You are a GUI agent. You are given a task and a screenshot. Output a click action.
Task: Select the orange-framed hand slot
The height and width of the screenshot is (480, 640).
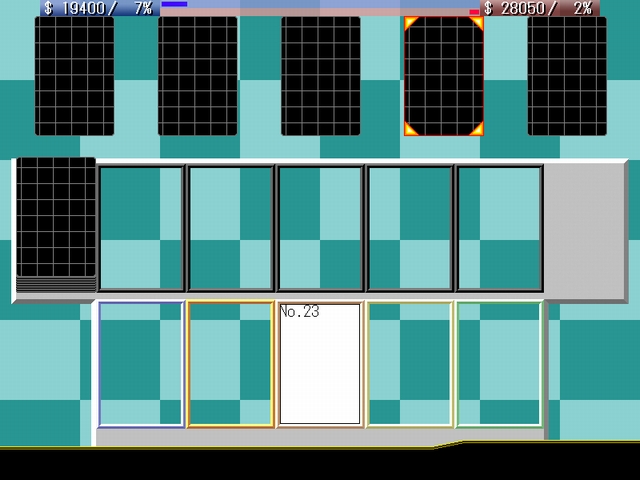coord(231,364)
